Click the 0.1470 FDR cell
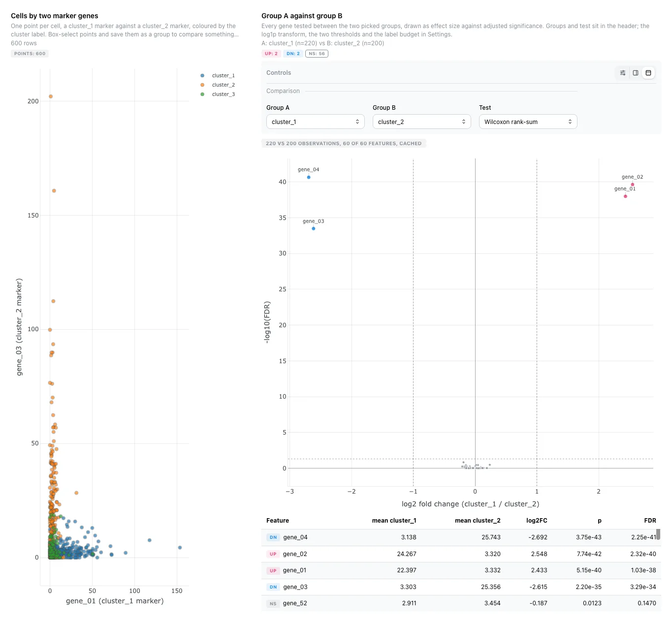This screenshot has height=622, width=672. (647, 603)
